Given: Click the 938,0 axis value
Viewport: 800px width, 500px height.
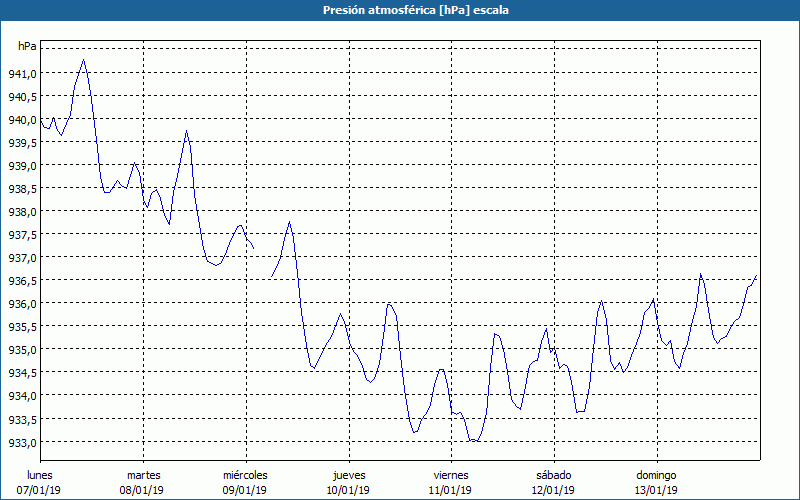Looking at the screenshot, I should tap(22, 212).
